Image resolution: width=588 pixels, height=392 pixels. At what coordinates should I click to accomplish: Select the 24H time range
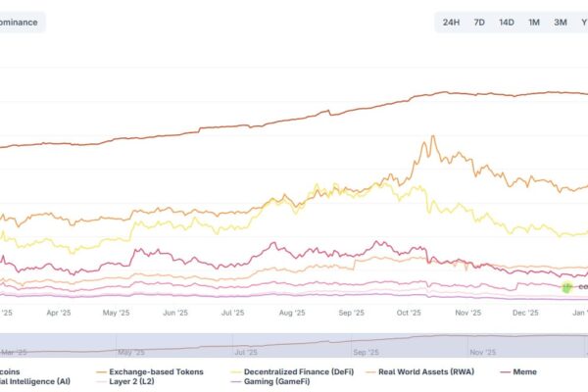(x=451, y=22)
